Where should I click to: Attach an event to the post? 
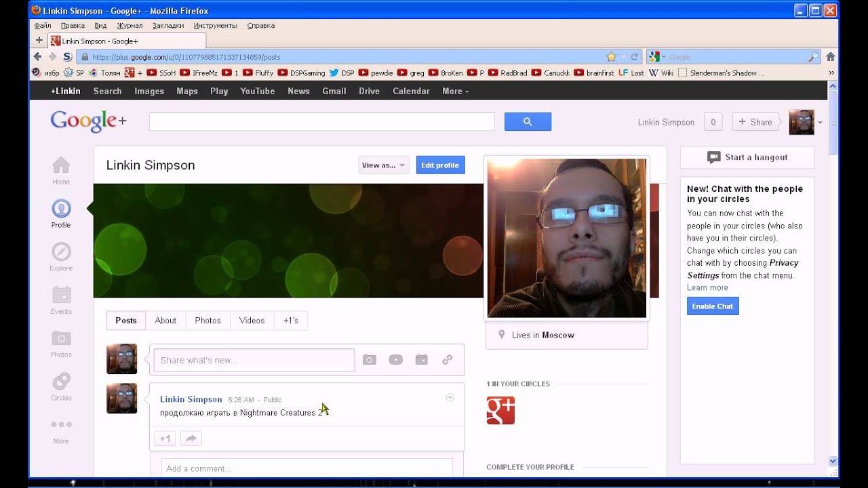[x=421, y=360]
